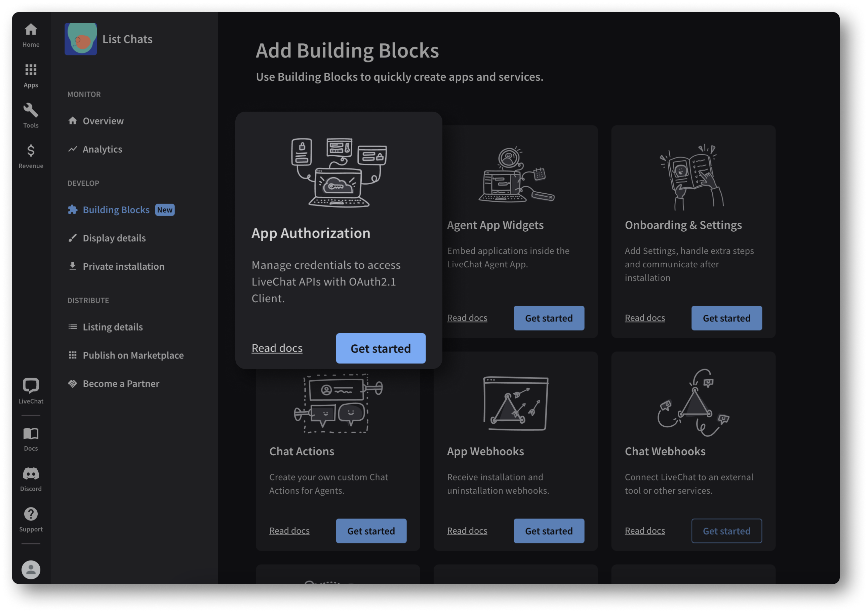868x612 pixels.
Task: Select the Discord logo icon
Action: click(31, 474)
